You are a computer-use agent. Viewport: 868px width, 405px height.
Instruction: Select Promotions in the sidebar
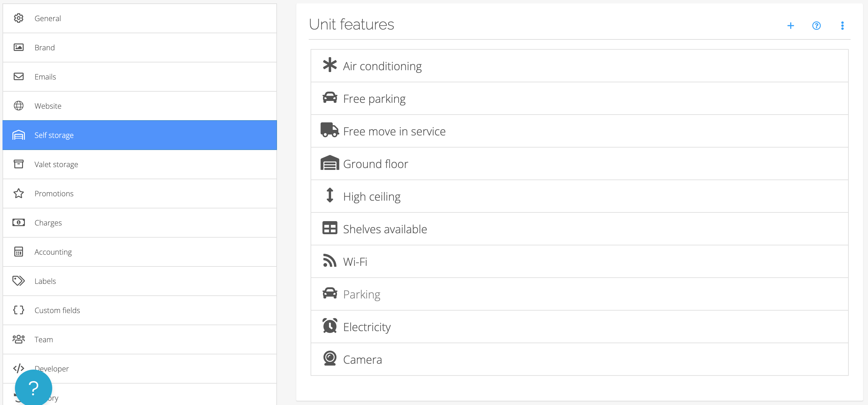53,193
